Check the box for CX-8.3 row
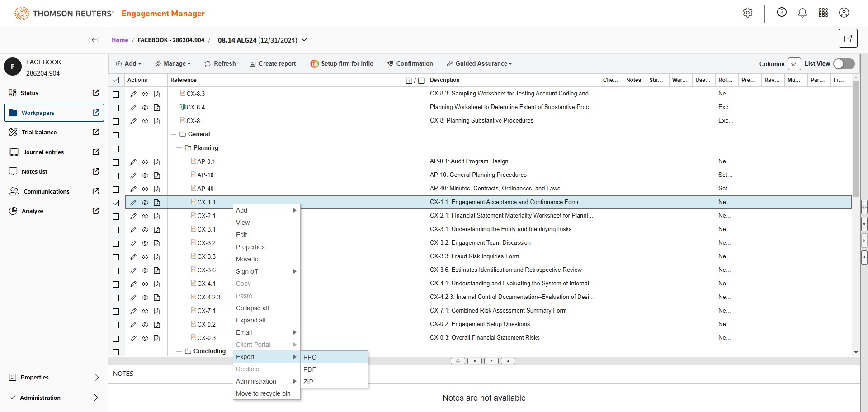The height and width of the screenshot is (412, 868). pyautogui.click(x=116, y=95)
